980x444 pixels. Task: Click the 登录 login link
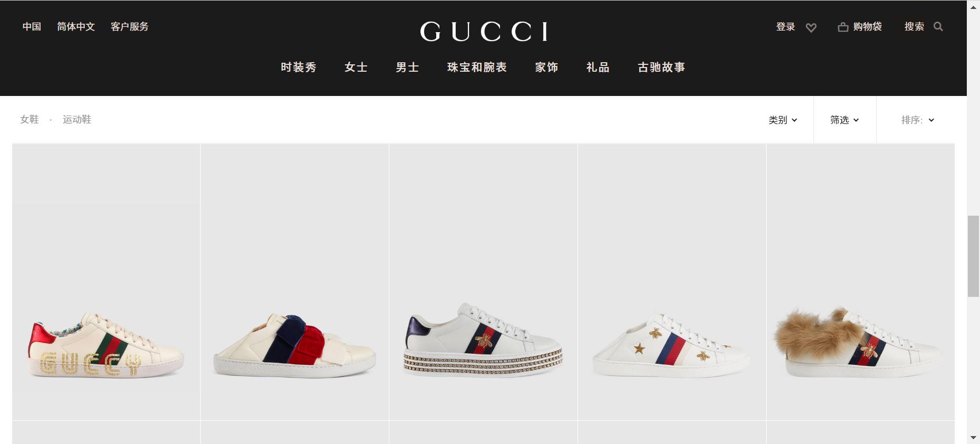coord(785,27)
